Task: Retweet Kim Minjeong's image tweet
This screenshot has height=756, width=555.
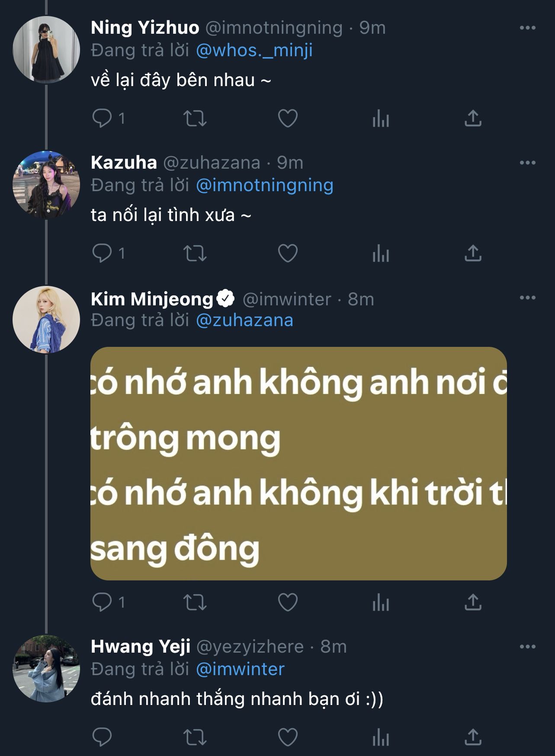Action: tap(195, 602)
